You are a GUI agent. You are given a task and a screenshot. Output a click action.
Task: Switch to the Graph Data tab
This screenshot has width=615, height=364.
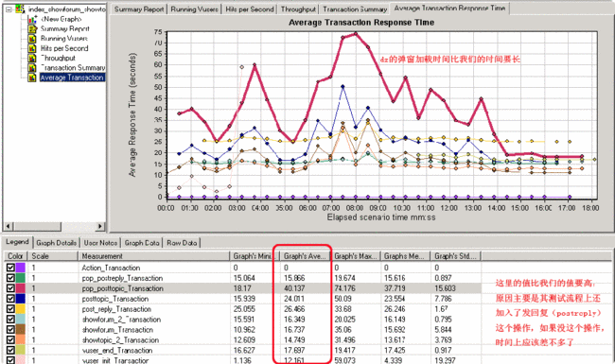pos(142,243)
